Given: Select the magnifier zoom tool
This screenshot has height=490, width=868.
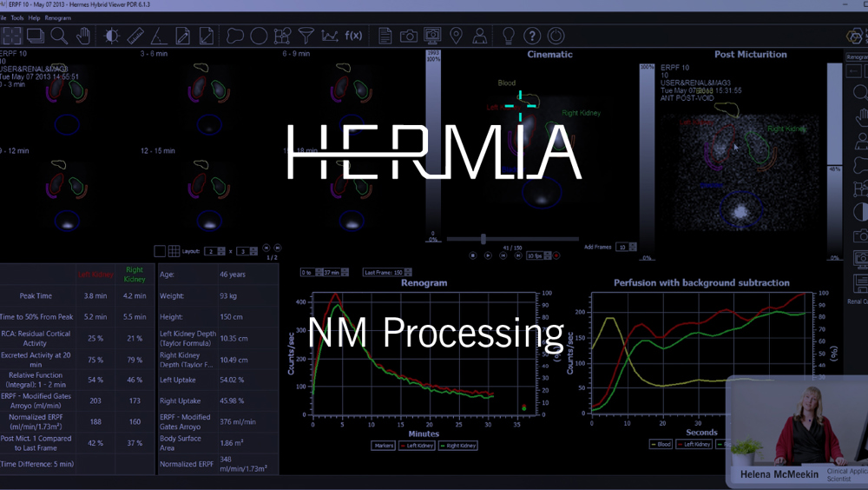Looking at the screenshot, I should tap(58, 36).
